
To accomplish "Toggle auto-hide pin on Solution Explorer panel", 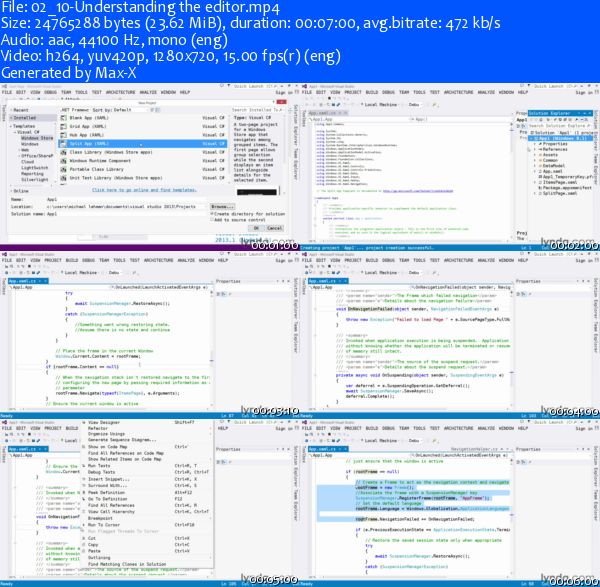I will [585, 113].
